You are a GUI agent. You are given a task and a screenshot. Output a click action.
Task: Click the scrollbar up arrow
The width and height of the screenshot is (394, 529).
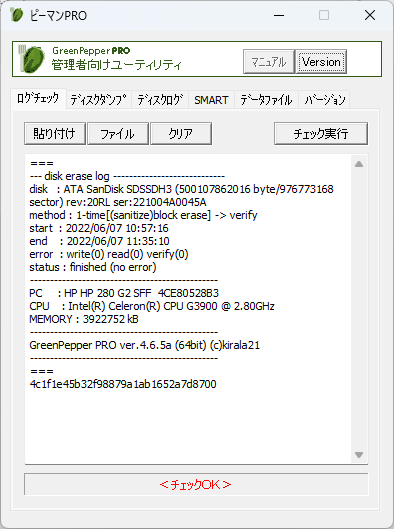click(x=359, y=164)
